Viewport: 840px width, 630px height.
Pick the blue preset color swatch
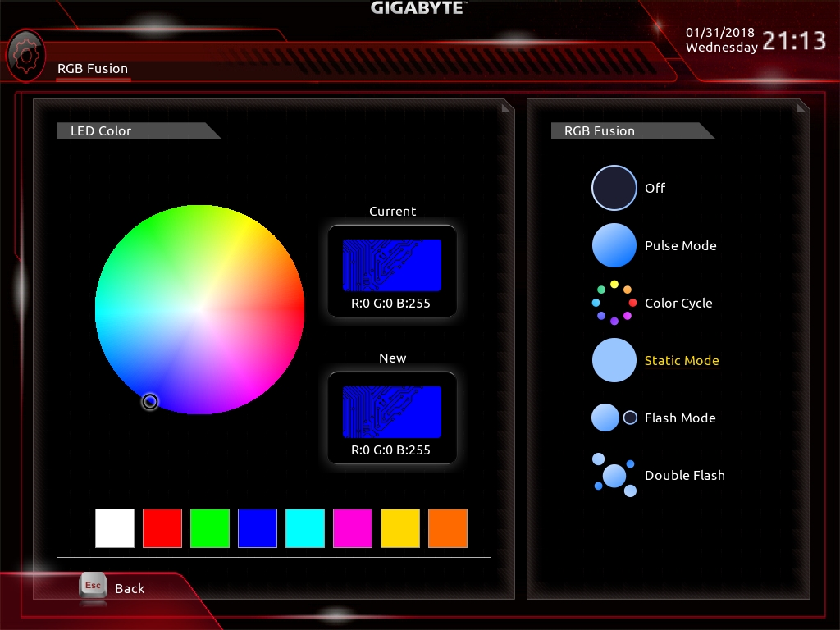click(258, 528)
